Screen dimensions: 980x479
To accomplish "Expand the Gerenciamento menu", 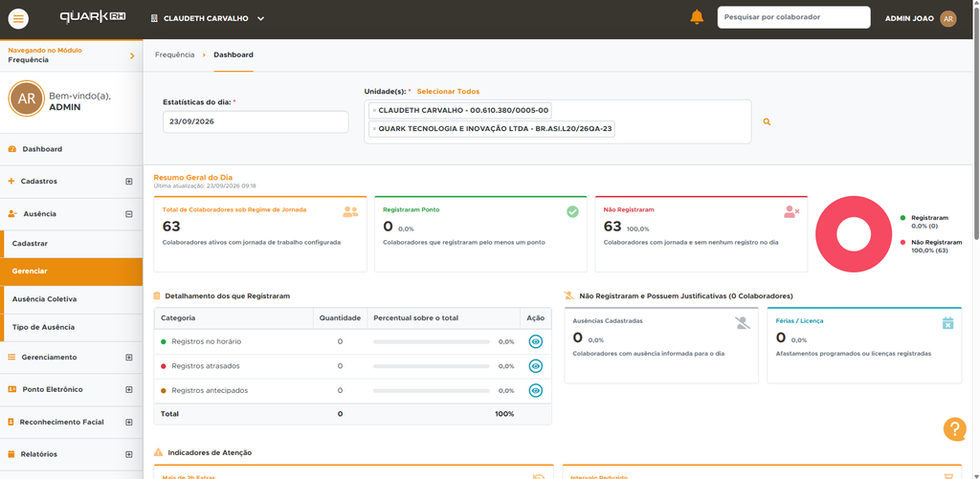I will [x=129, y=358].
